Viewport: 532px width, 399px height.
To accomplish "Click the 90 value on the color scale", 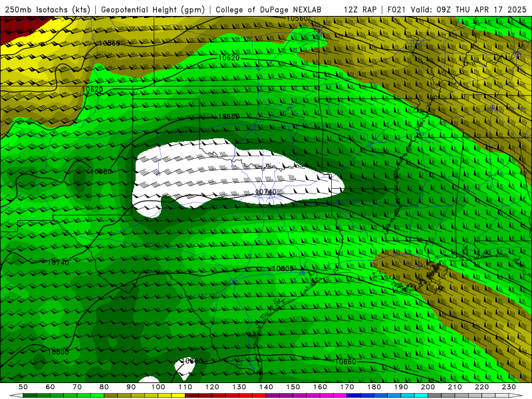I will pyautogui.click(x=131, y=387).
